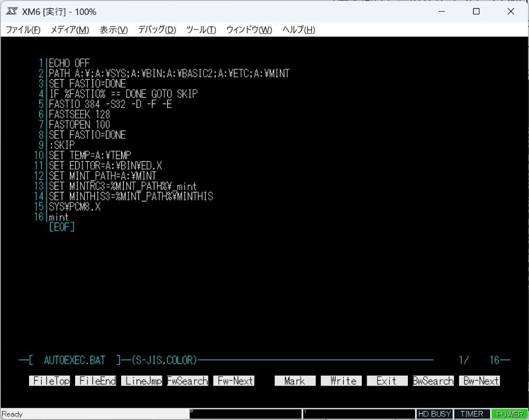Minimize the XM6 window

tap(442, 12)
